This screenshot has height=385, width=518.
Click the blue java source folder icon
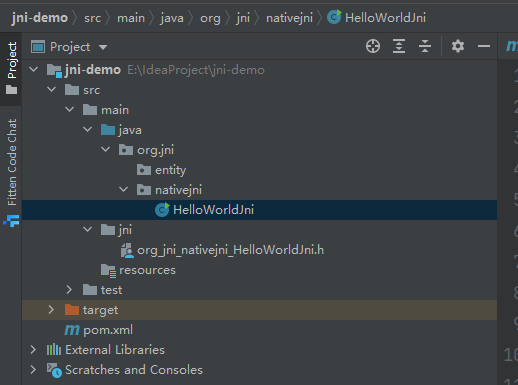(x=108, y=130)
